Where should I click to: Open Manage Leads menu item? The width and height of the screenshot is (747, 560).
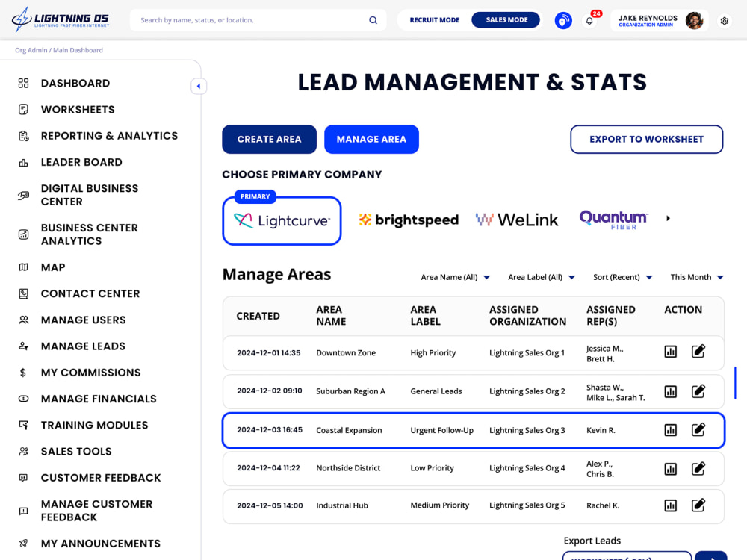83,346
